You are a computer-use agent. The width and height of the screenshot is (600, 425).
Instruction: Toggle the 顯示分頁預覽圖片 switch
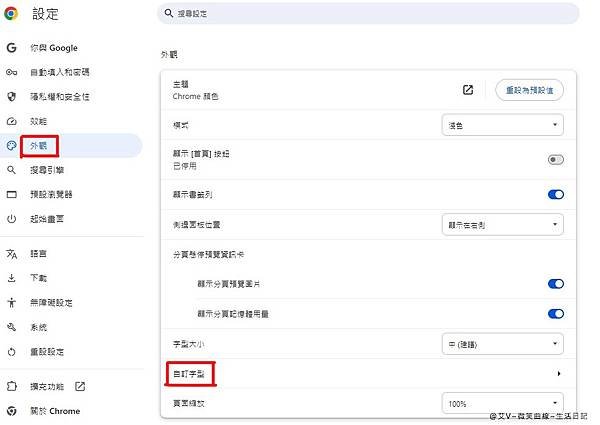pyautogui.click(x=556, y=283)
